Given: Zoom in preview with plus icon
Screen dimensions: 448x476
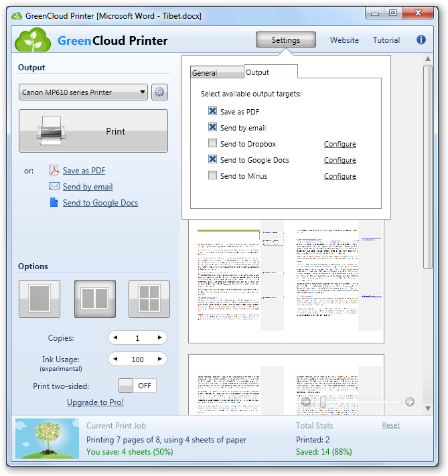Looking at the screenshot, I should (410, 402).
